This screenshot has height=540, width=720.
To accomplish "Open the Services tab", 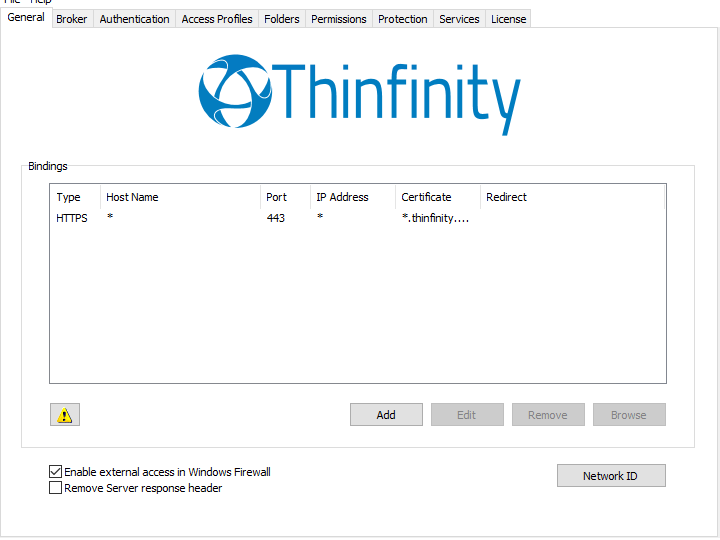I will [x=459, y=19].
